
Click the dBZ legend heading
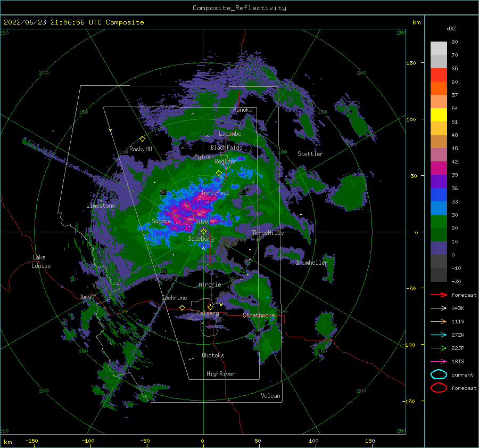451,28
